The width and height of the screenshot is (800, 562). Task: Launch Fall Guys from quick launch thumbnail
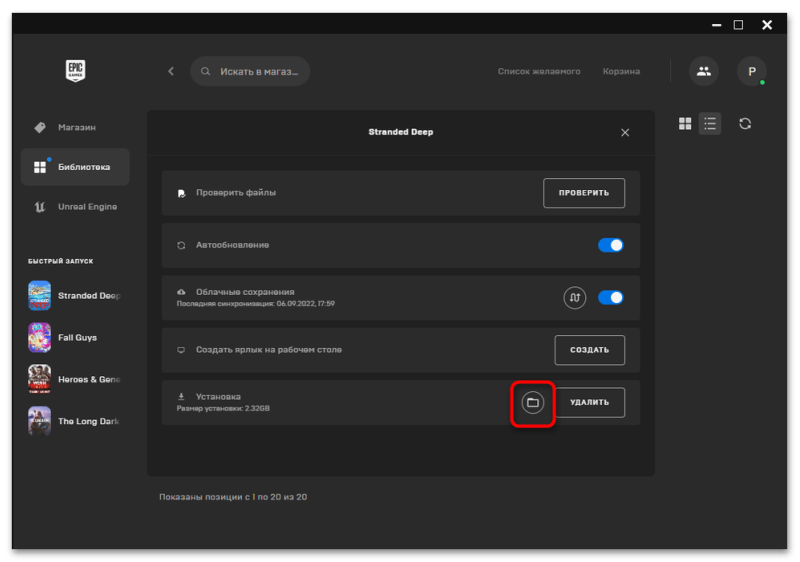(x=39, y=337)
